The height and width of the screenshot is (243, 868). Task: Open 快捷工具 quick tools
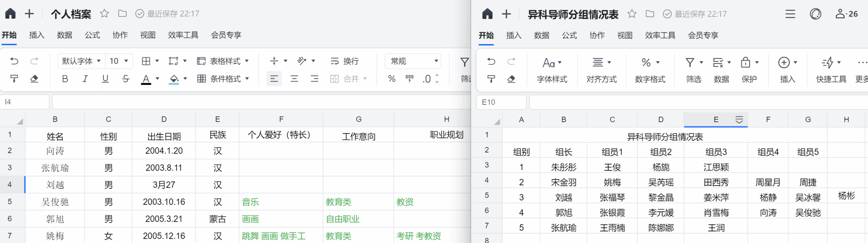(x=831, y=70)
